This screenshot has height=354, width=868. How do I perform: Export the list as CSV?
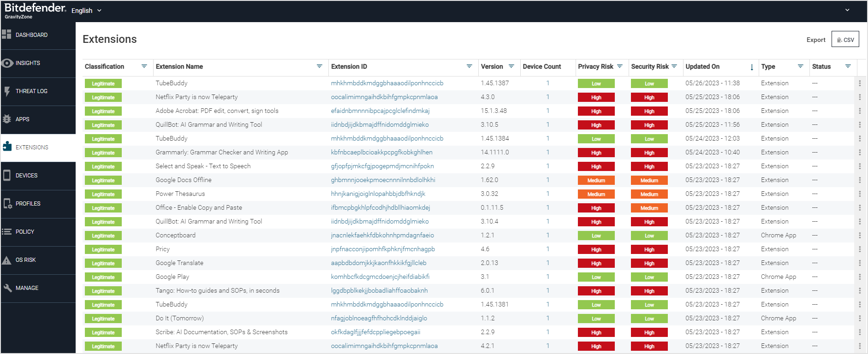845,40
